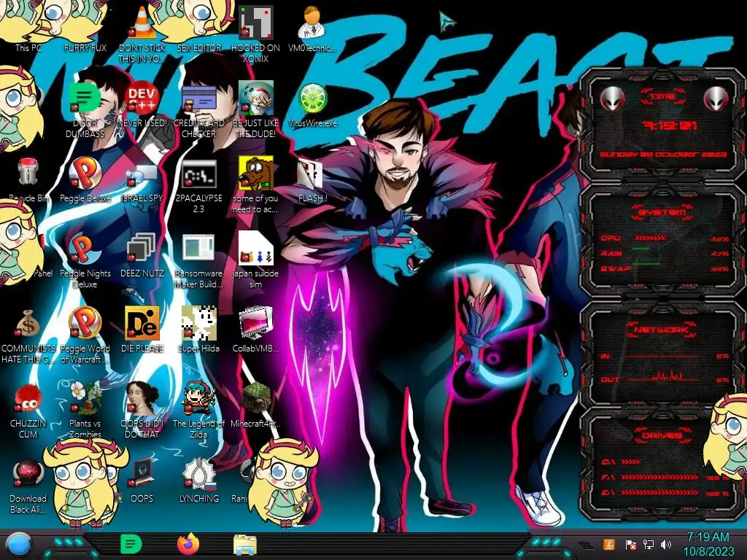Viewport: 747px width, 560px height.
Task: Open the green chat app pinned on taskbar
Action: [131, 544]
